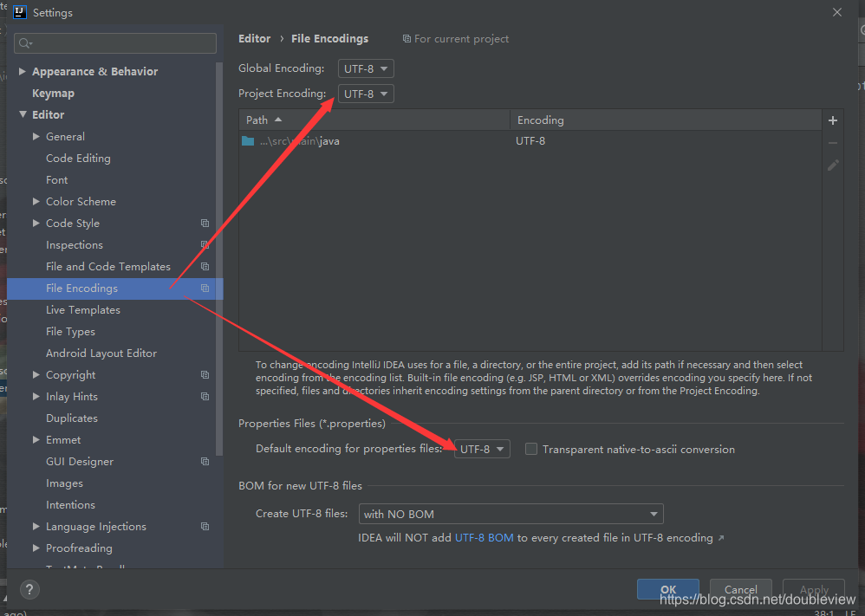865x616 pixels.
Task: Expand the Inlay Hints node
Action: (x=36, y=396)
